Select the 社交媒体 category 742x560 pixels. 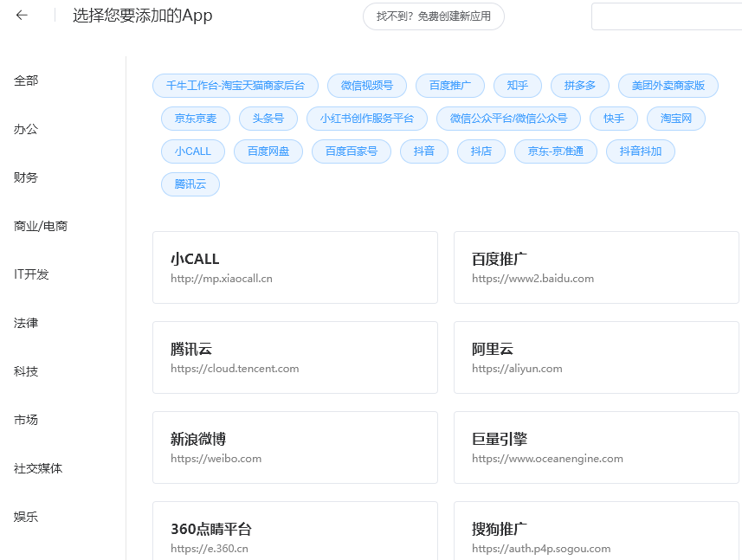click(38, 468)
